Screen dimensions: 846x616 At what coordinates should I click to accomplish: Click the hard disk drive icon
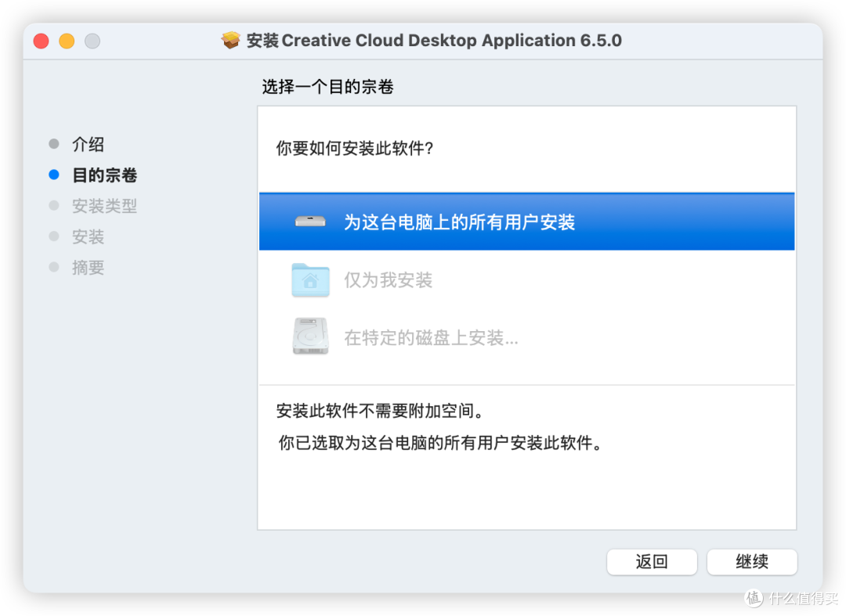(310, 337)
